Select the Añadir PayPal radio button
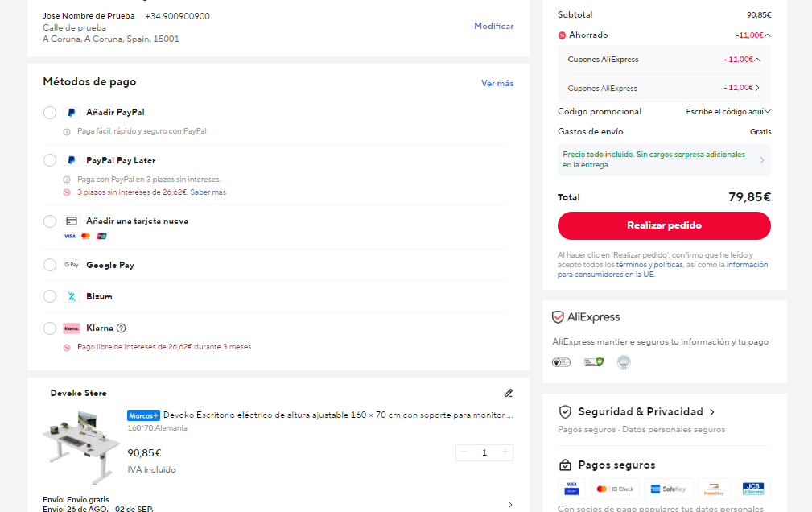This screenshot has width=812, height=512. pyautogui.click(x=50, y=113)
